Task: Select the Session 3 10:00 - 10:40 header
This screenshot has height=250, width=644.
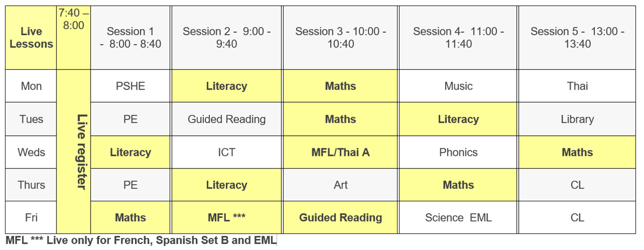Action: [x=341, y=38]
